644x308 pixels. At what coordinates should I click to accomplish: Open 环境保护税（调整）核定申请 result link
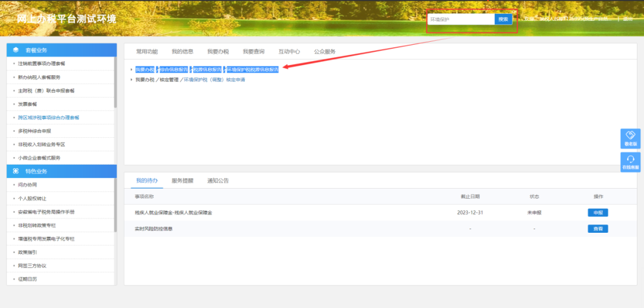(215, 80)
